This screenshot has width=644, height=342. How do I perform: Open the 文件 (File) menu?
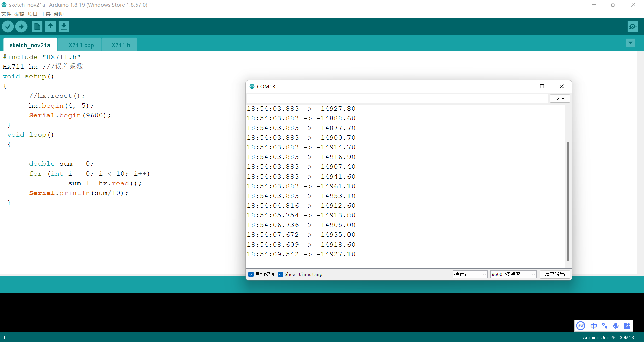pos(6,14)
